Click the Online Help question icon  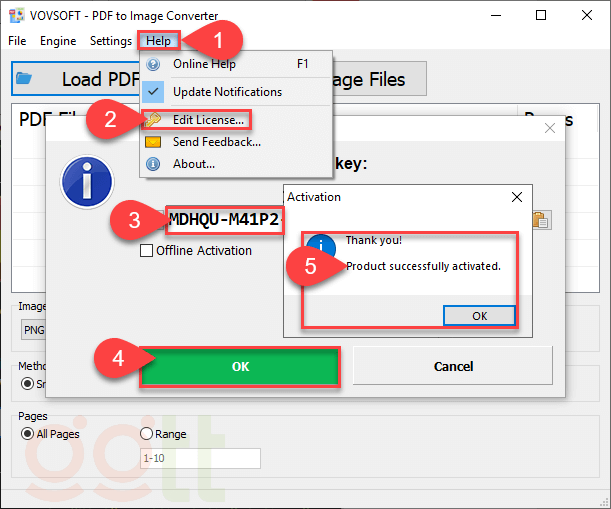(153, 64)
